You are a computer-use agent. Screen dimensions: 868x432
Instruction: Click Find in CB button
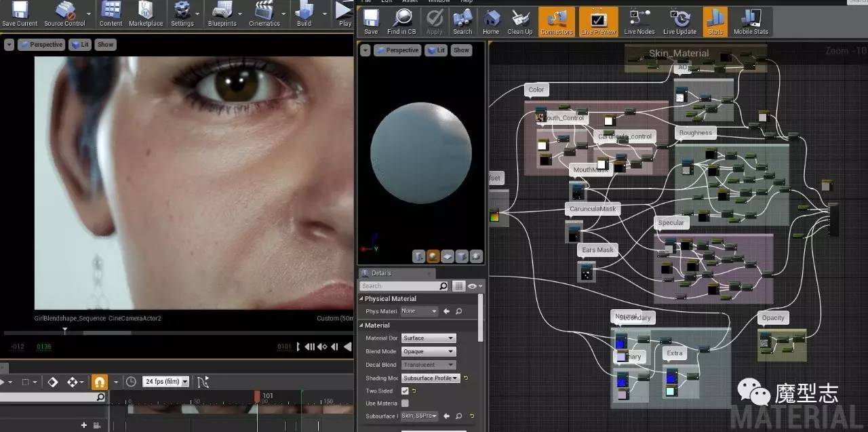[x=401, y=21]
